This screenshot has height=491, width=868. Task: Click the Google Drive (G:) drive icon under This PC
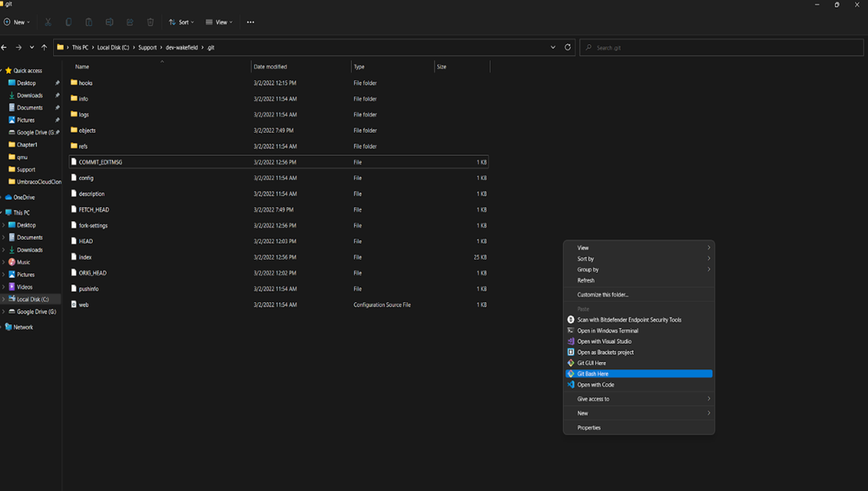tap(12, 312)
